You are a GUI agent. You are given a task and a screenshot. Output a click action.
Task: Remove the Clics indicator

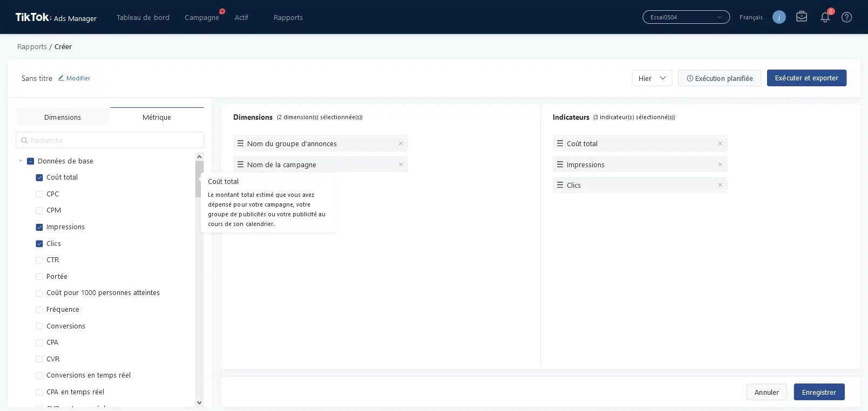tap(720, 185)
